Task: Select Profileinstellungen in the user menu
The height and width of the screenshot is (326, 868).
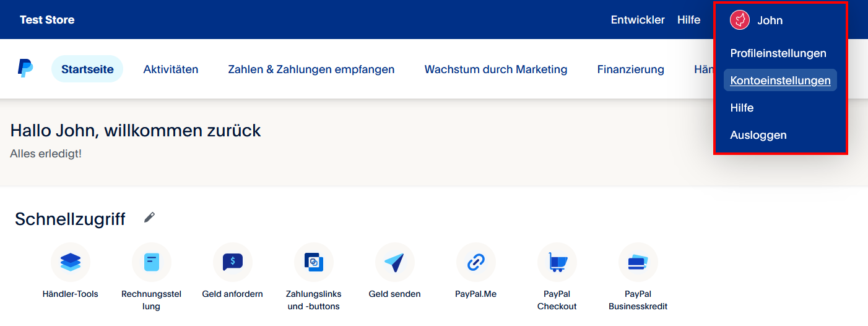Action: coord(778,53)
